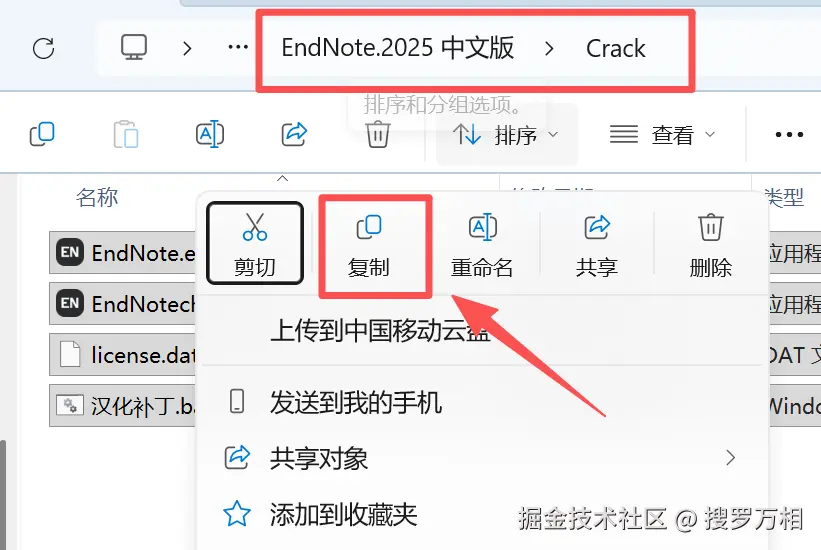
Task: Expand the hidden breadcrumb path ellipsis
Action: [x=238, y=48]
